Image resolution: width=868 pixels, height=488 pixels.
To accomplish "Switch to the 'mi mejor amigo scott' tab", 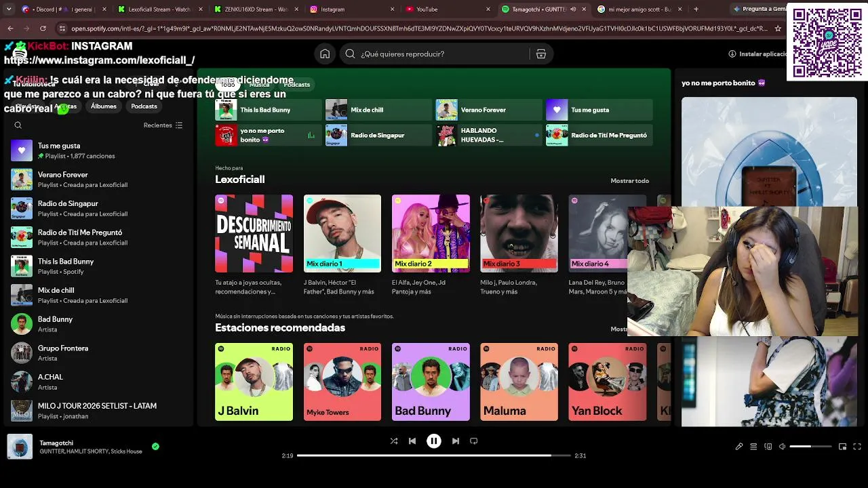I will coord(640,9).
